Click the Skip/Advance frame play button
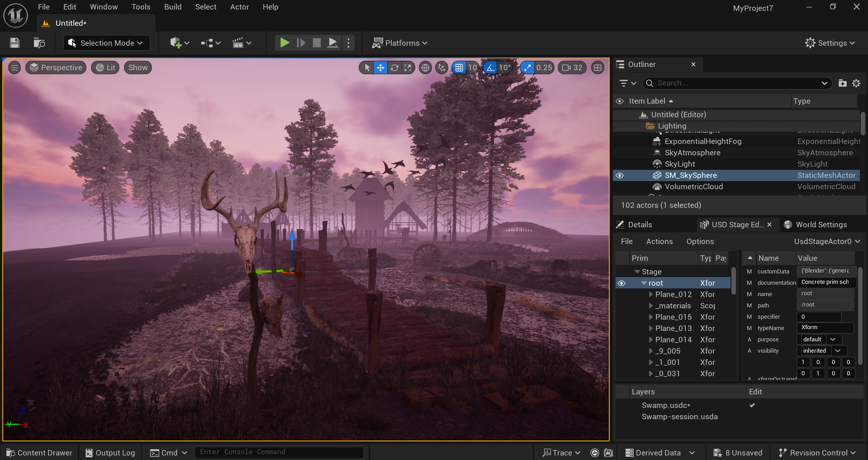868x460 pixels. coord(301,43)
